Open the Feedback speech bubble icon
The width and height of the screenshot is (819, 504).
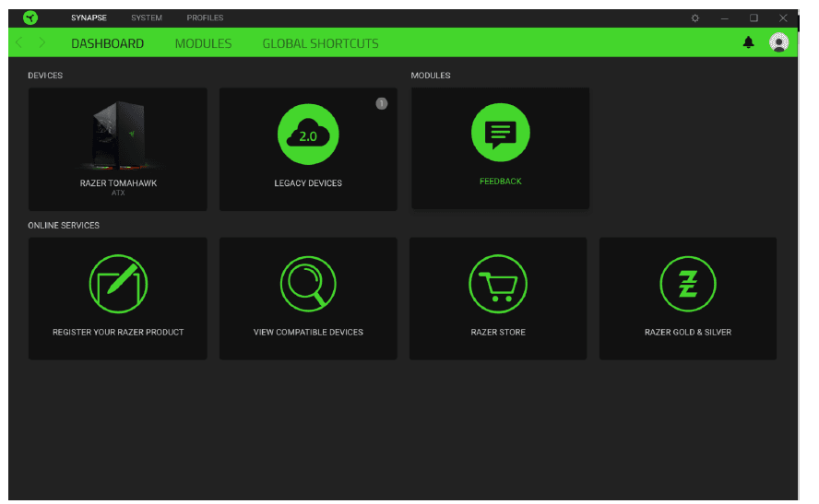click(500, 134)
